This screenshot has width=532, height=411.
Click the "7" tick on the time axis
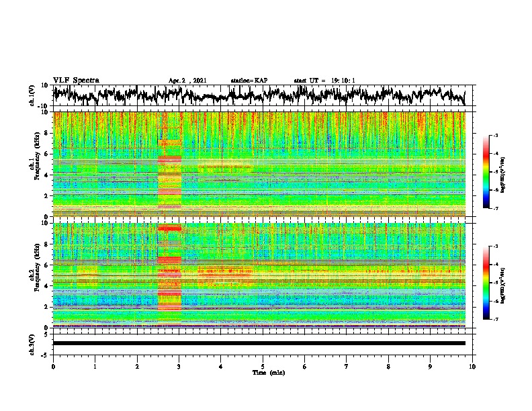click(x=347, y=367)
